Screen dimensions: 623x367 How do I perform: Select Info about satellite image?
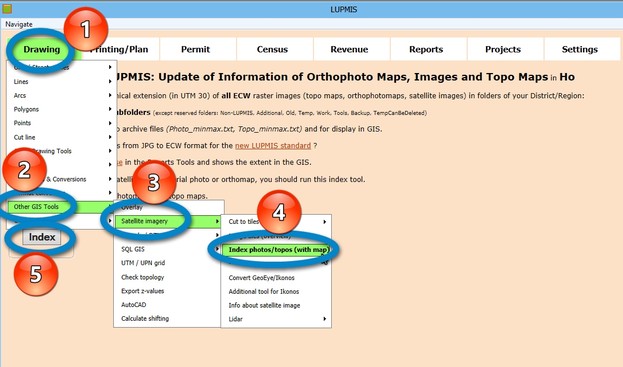click(264, 305)
